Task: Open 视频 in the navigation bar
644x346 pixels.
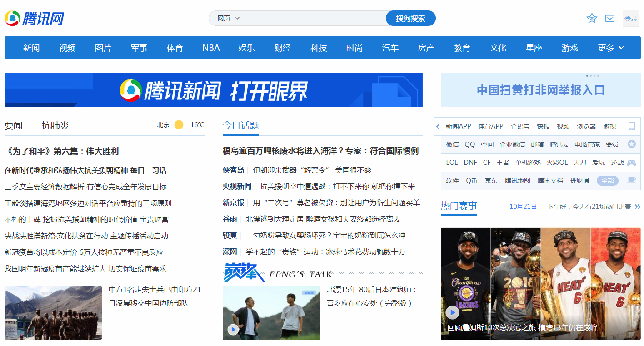Action: [67, 48]
